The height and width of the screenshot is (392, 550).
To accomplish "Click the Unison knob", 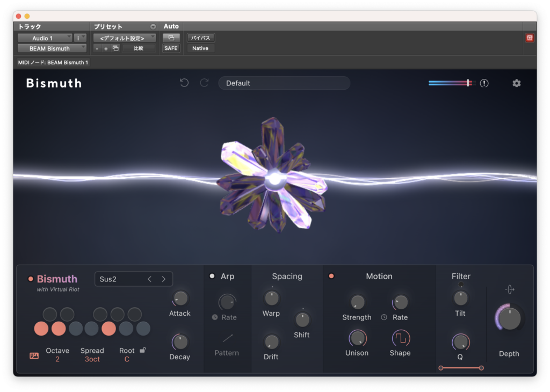I will pyautogui.click(x=357, y=338).
